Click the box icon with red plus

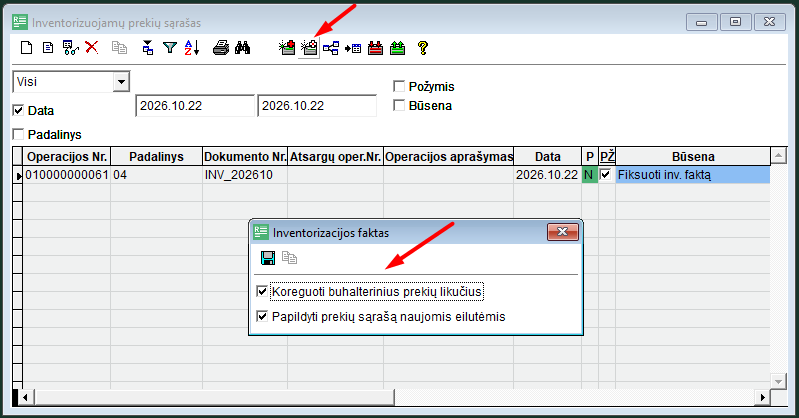coord(287,48)
